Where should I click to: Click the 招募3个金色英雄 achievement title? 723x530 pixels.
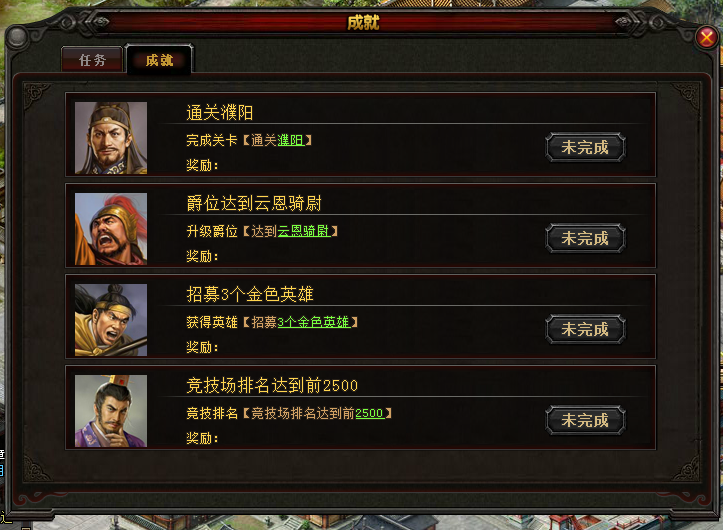[x=249, y=294]
